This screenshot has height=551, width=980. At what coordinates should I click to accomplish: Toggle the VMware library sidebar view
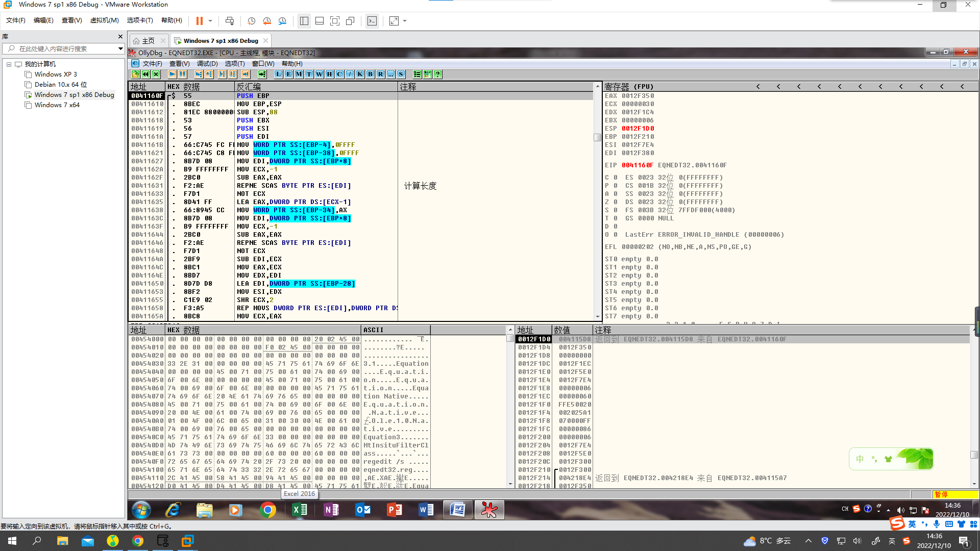tap(304, 21)
